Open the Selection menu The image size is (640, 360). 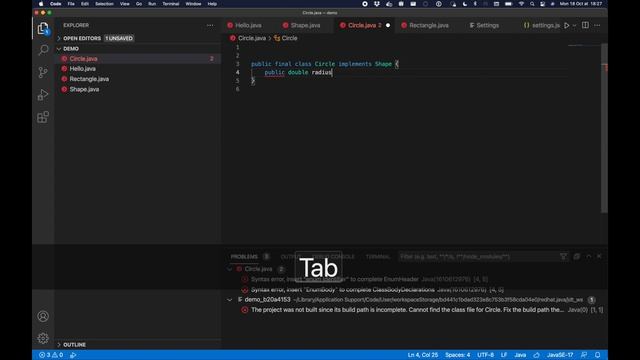coord(104,4)
